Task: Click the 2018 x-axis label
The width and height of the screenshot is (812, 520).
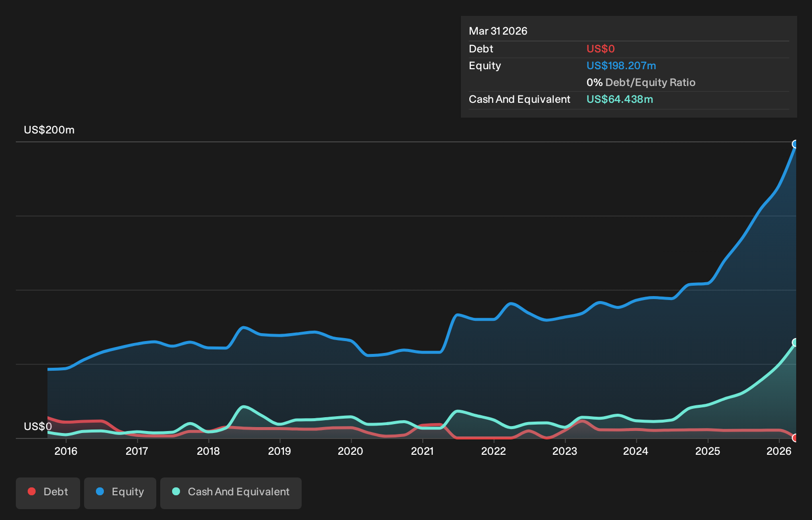Action: 208,451
